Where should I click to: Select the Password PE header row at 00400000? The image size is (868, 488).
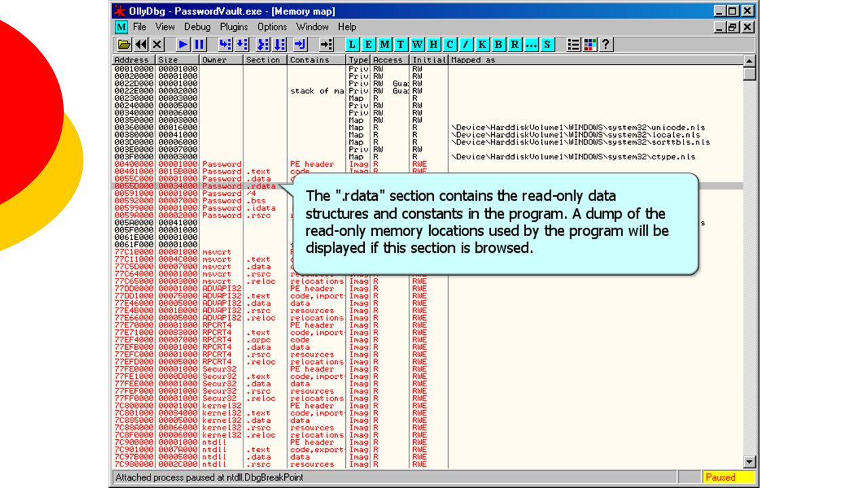coord(427,164)
